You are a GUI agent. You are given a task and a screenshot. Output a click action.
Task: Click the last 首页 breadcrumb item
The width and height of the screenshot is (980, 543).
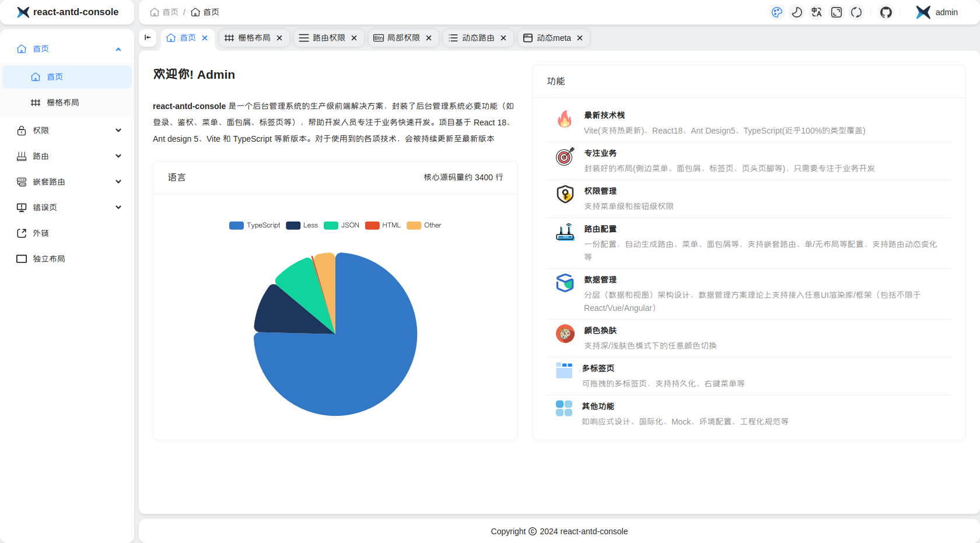tap(205, 12)
